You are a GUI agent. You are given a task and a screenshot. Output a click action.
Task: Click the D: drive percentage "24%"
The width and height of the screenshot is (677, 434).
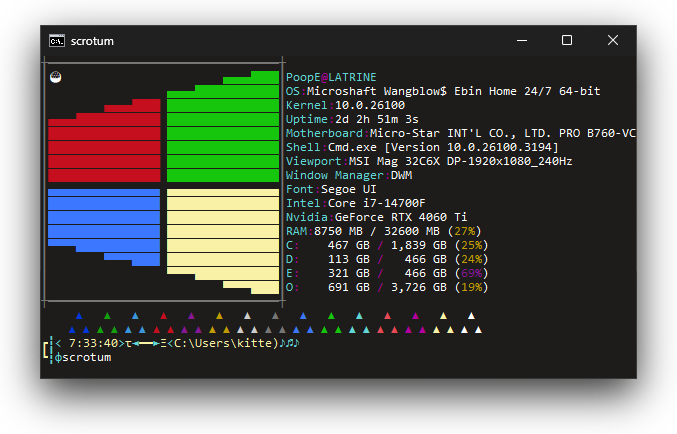point(471,259)
